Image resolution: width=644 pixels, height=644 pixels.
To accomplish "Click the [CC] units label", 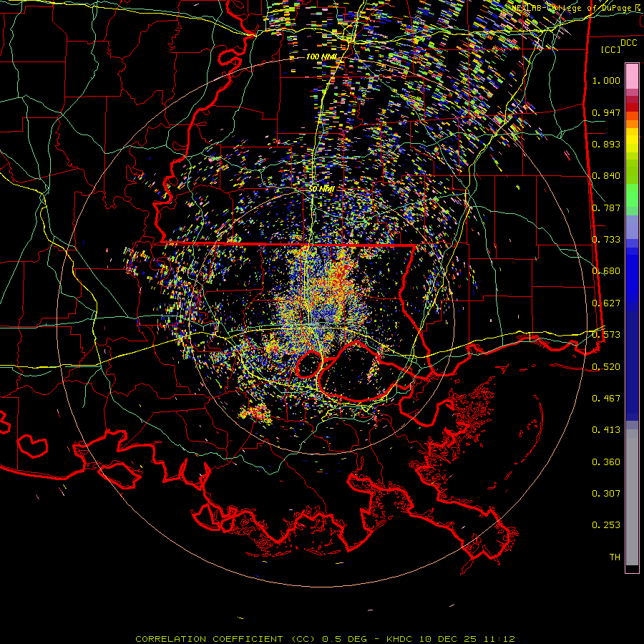I will click(610, 49).
